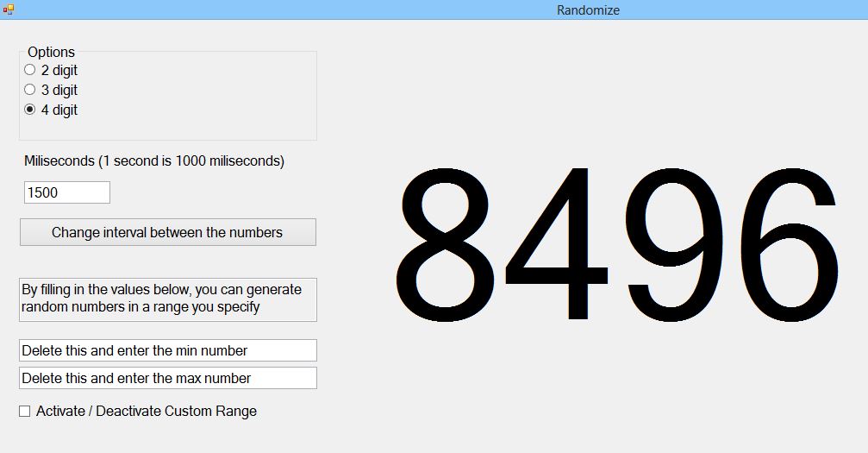Select the 2 digit radio button
Viewport: 868px width, 453px height.
pyautogui.click(x=30, y=70)
